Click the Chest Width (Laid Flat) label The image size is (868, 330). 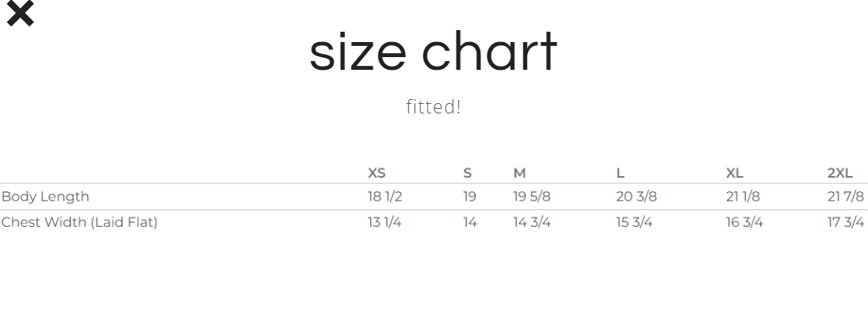click(80, 223)
